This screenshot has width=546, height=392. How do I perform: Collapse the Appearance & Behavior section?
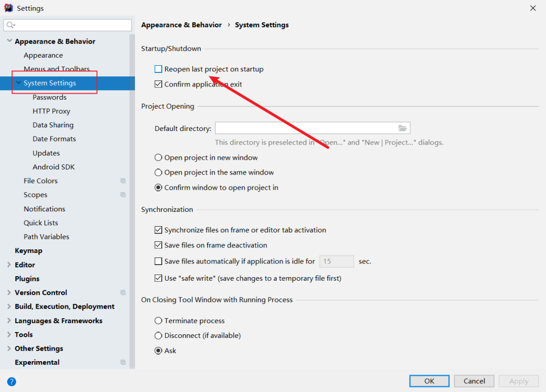9,41
